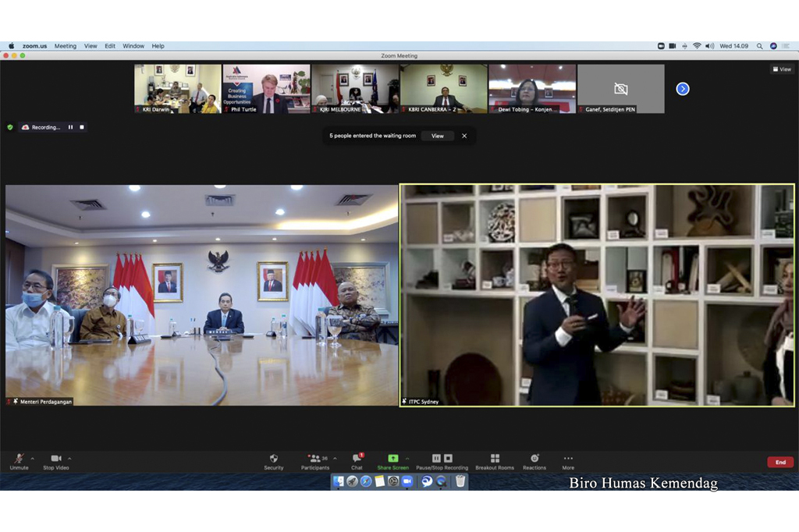Viewport: 799px width, 532px height.
Task: Open Siri from menu bar
Action: (773, 46)
